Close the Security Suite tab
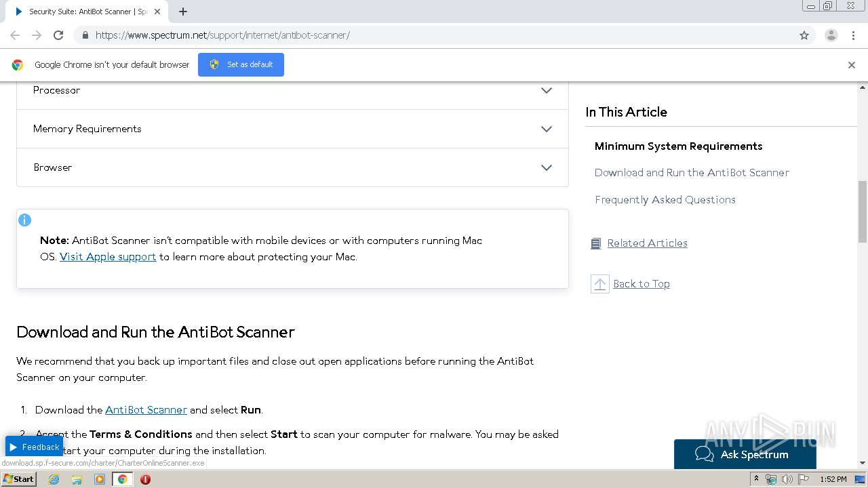Image resolution: width=868 pixels, height=488 pixels. point(157,12)
